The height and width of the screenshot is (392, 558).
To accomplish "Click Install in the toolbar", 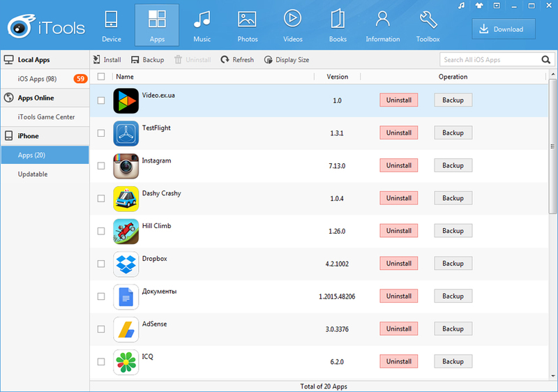I will (107, 60).
